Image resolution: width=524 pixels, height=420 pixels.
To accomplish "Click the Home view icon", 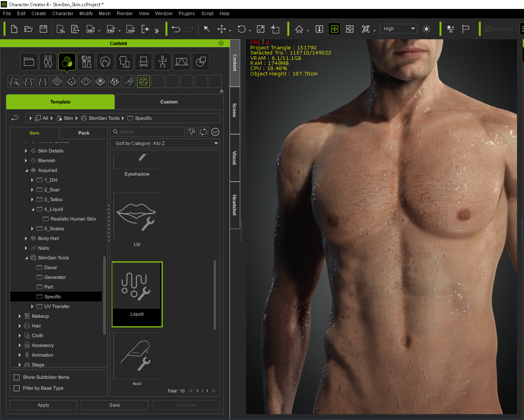I will tap(299, 29).
